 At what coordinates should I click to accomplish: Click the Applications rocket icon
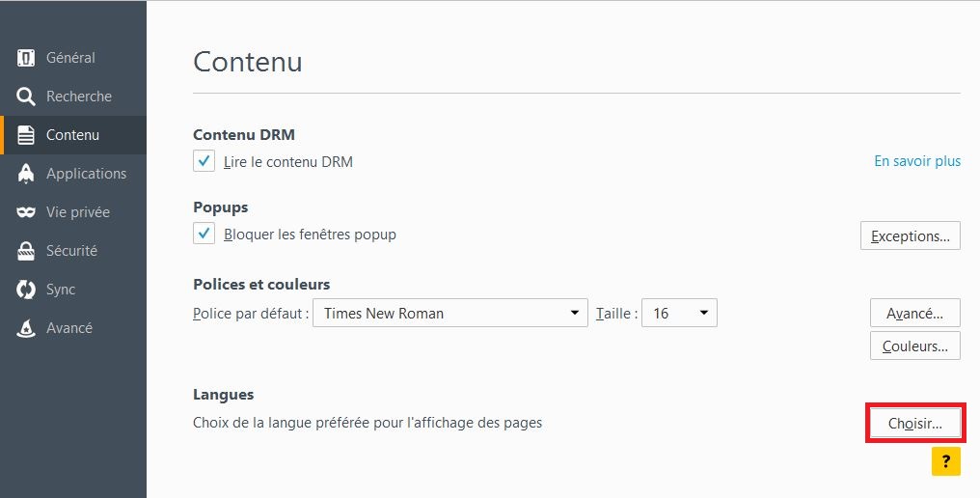point(26,174)
